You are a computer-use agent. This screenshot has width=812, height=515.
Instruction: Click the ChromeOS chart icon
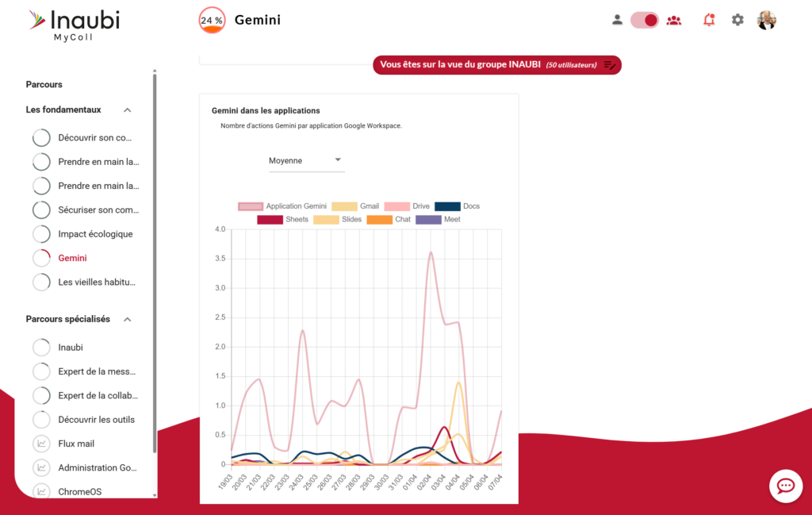coord(41,491)
